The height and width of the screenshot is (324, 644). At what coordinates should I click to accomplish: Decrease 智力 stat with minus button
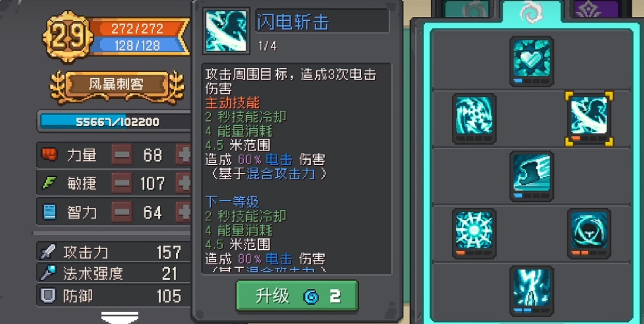click(122, 212)
